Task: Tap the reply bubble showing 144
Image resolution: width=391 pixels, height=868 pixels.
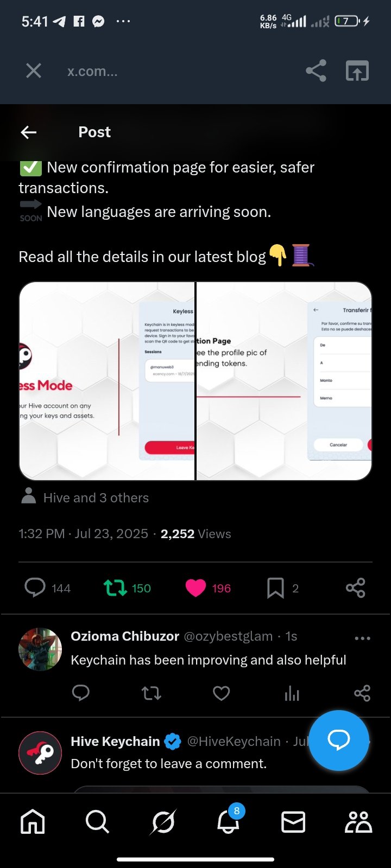Action: click(x=48, y=588)
